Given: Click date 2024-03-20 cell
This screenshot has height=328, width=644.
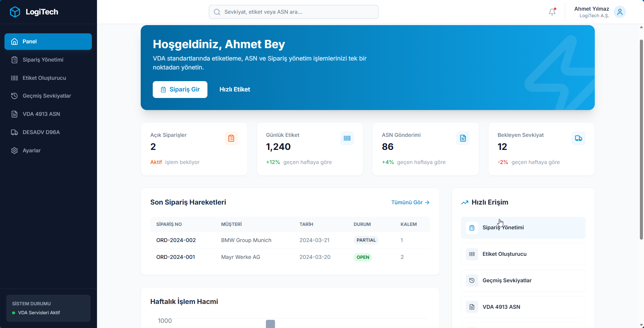Looking at the screenshot, I should [315, 257].
